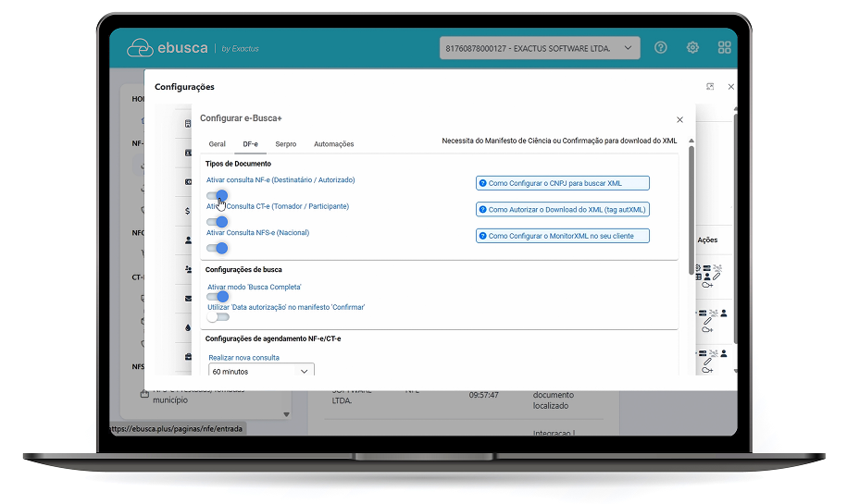Go to the Automações tab

point(334,144)
